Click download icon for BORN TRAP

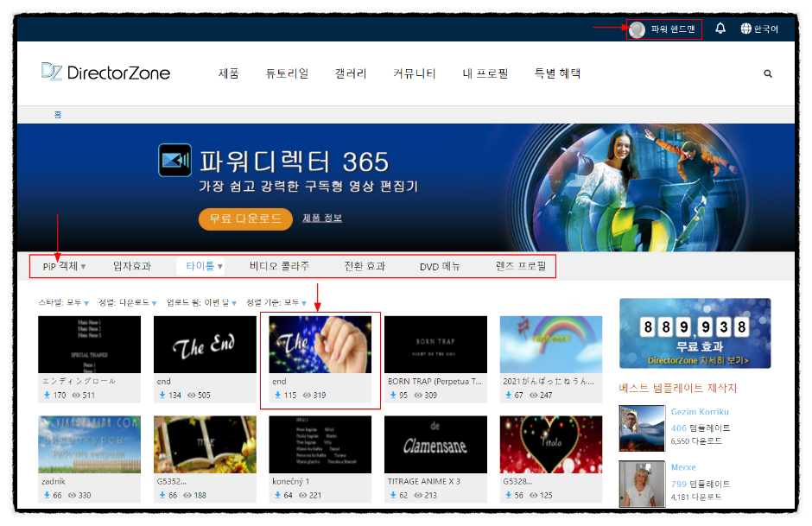pyautogui.click(x=393, y=395)
